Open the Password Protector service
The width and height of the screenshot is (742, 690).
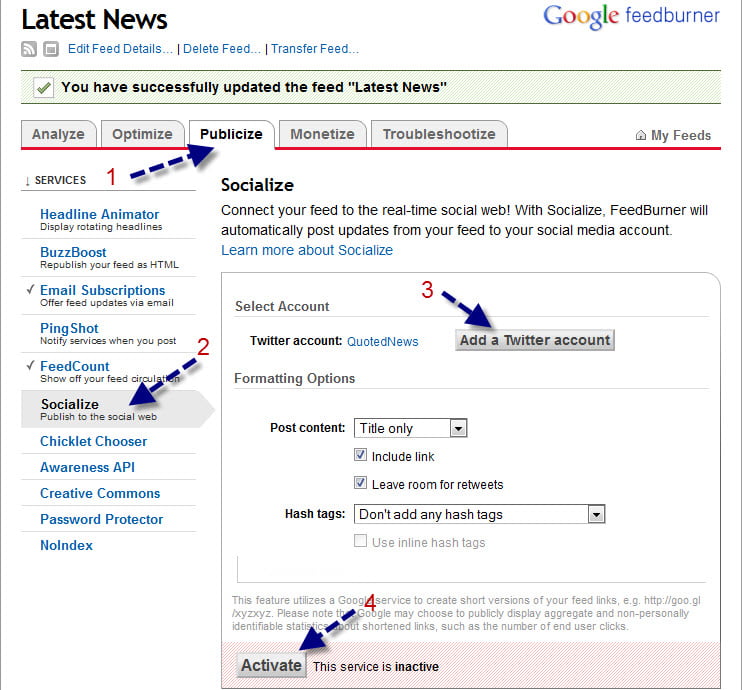102,519
